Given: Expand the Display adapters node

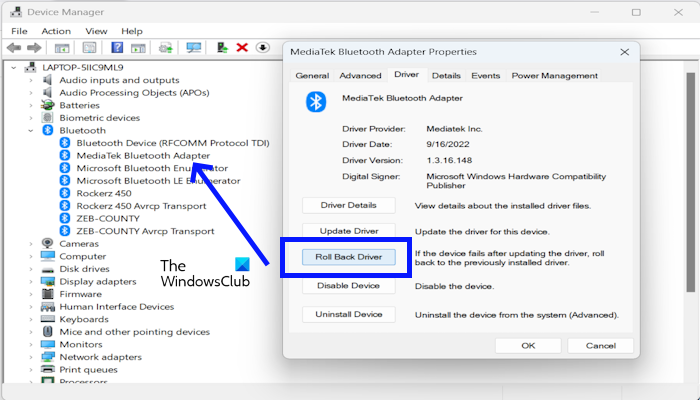Looking at the screenshot, I should coord(31,282).
